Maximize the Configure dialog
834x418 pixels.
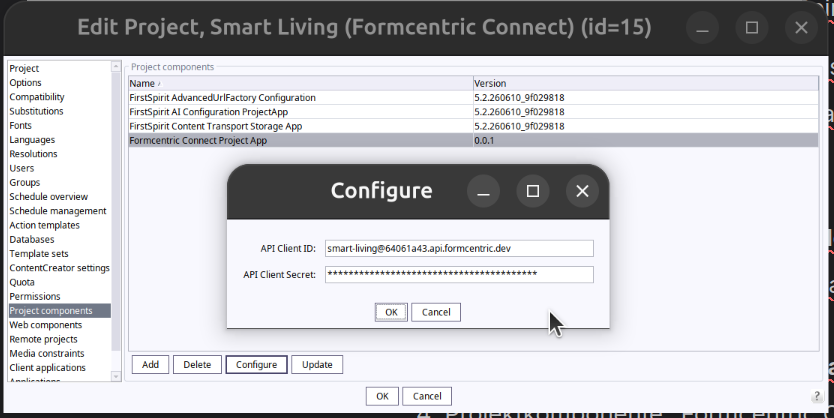tap(533, 191)
